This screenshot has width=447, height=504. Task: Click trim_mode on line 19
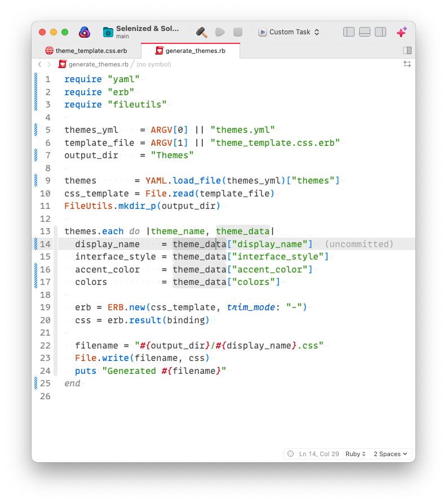pos(251,307)
